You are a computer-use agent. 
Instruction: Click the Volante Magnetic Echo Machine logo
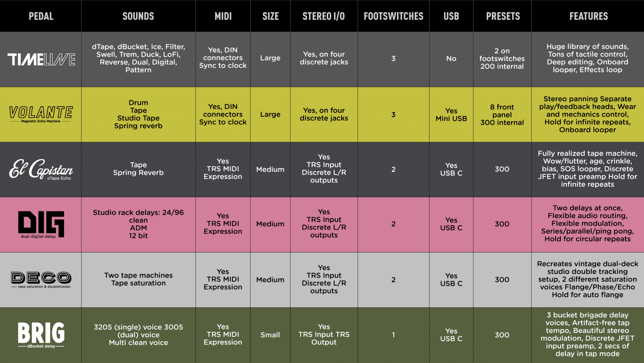coord(41,114)
